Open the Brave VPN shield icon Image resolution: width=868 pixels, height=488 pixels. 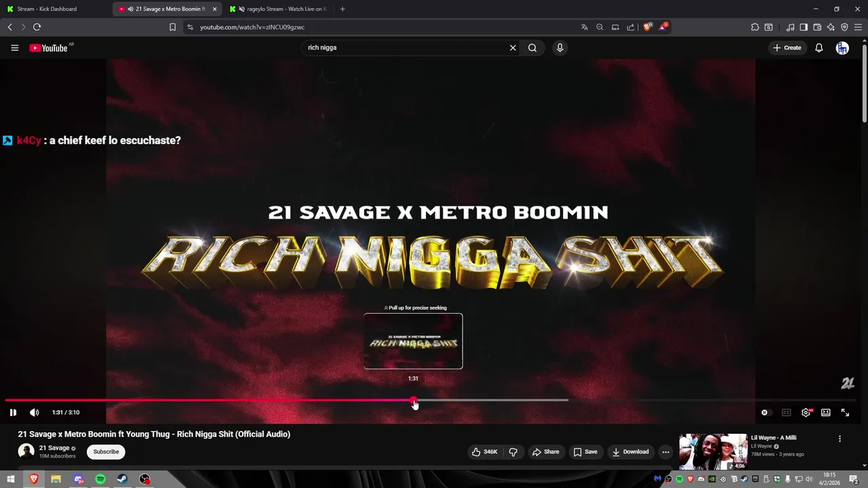pos(844,27)
